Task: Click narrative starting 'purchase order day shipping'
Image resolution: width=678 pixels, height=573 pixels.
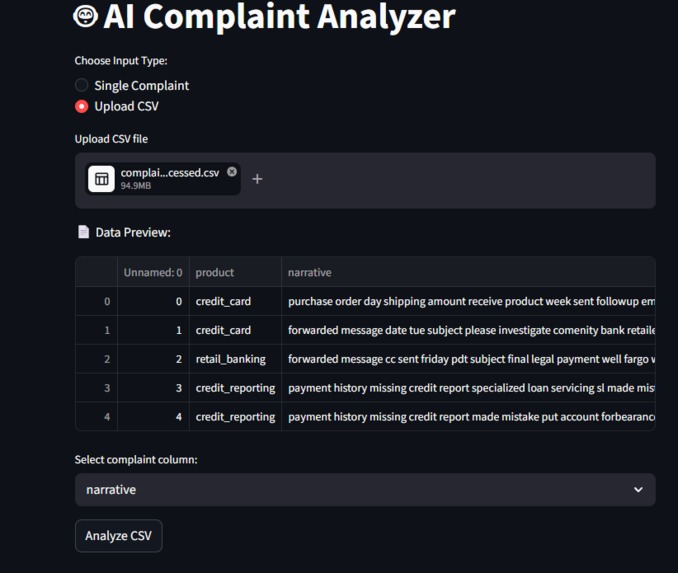Action: [468, 301]
